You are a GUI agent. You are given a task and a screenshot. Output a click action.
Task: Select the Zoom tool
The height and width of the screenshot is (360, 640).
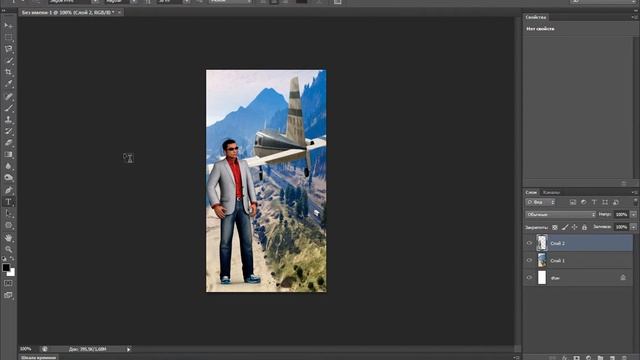pyautogui.click(x=8, y=249)
